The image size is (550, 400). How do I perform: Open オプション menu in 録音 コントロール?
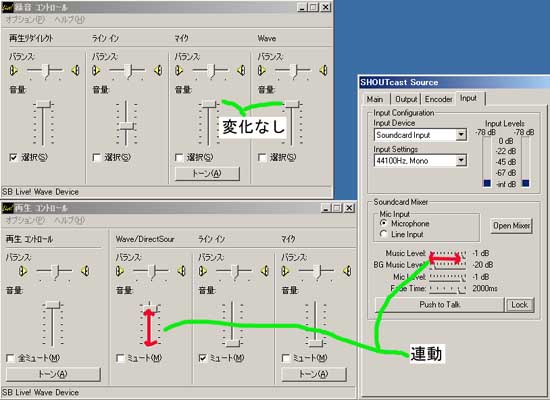pyautogui.click(x=25, y=20)
